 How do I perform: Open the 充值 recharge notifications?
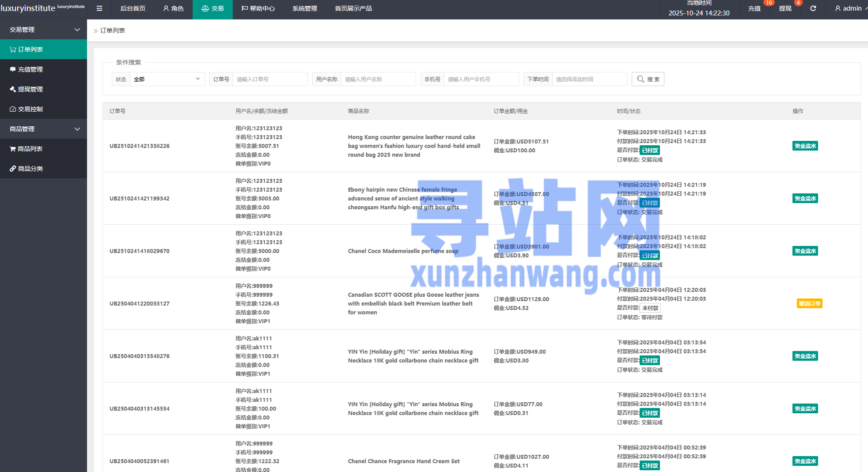(x=754, y=8)
